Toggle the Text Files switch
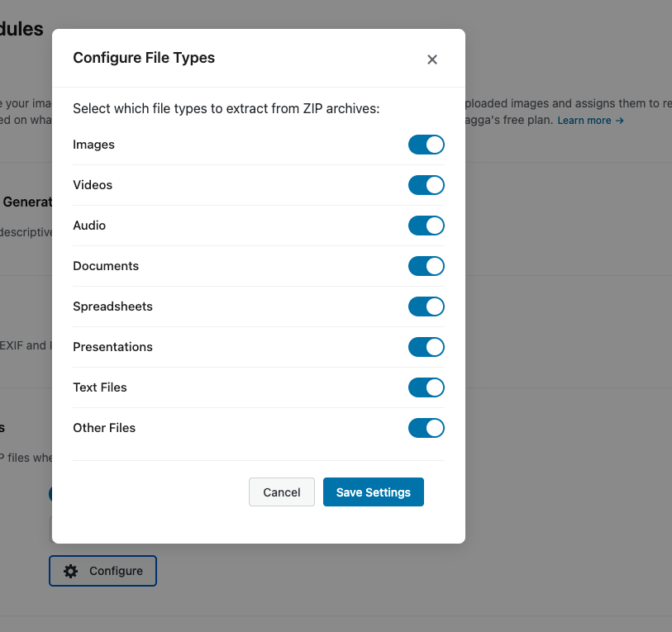This screenshot has width=672, height=632. pos(427,387)
